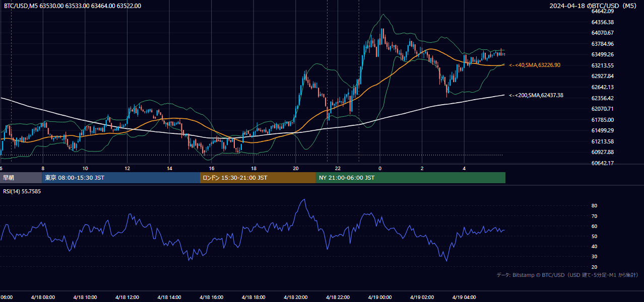Image resolution: width=644 pixels, height=302 pixels.
Task: Click RSI scale value 50
Action: coord(594,236)
